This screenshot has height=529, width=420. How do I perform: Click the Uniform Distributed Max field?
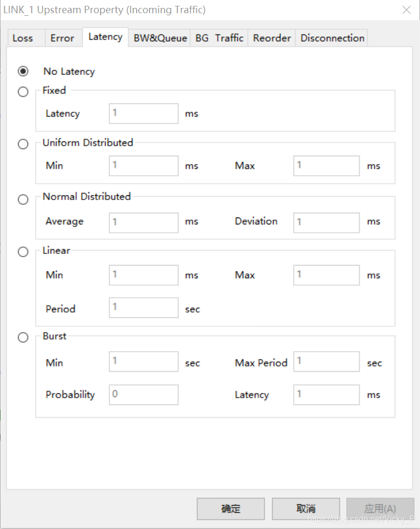(326, 166)
